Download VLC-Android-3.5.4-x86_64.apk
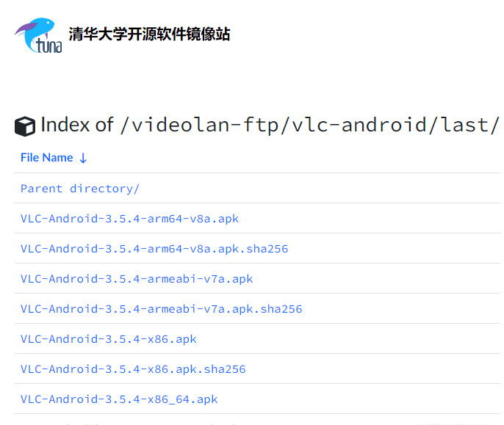This screenshot has height=425, width=504. point(119,399)
